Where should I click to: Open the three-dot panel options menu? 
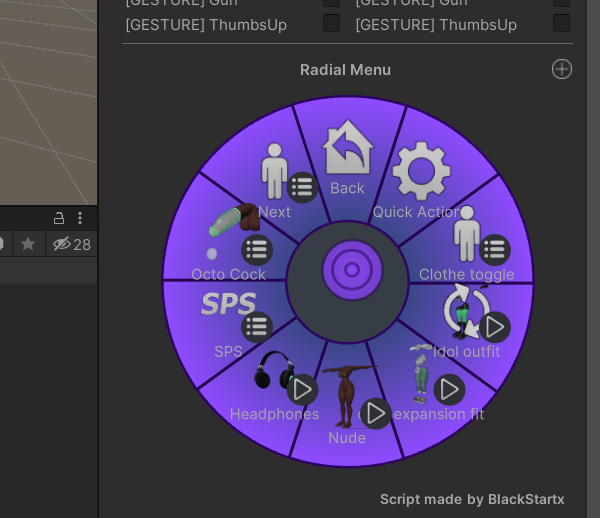80,218
